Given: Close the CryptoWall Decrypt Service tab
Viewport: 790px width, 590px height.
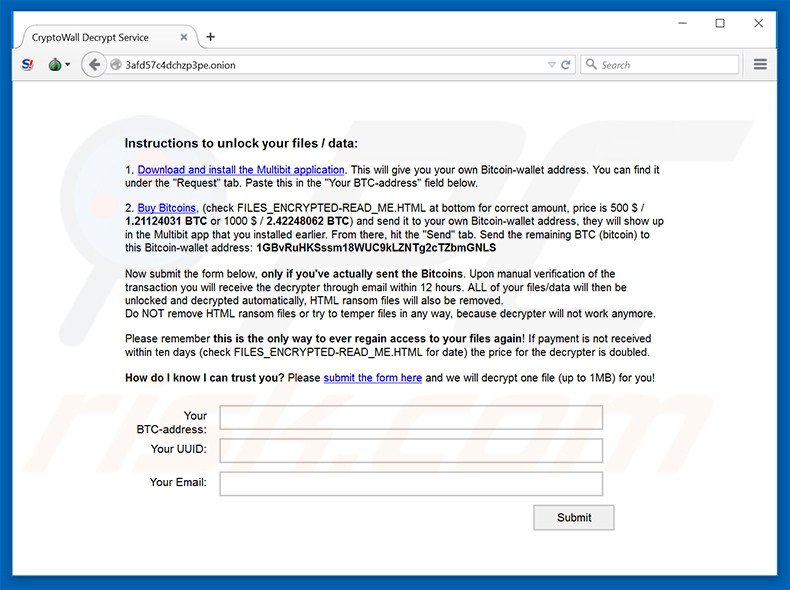Looking at the screenshot, I should pos(184,37).
